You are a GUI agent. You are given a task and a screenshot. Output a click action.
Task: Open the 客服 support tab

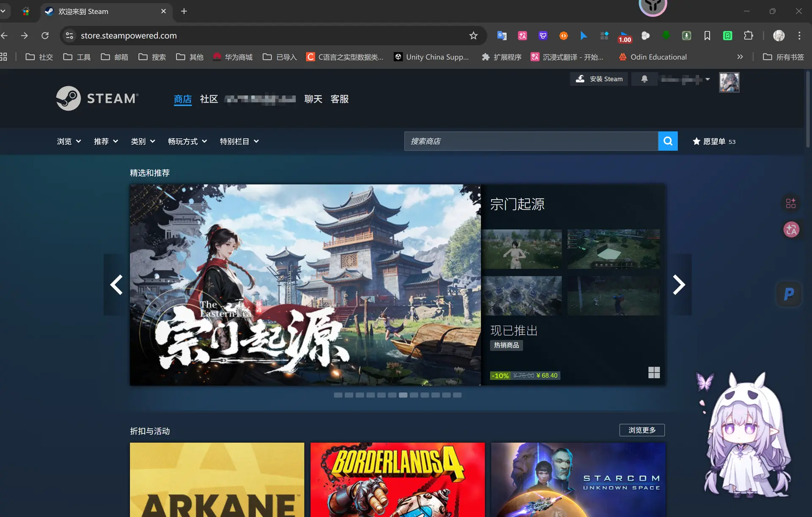pyautogui.click(x=340, y=99)
